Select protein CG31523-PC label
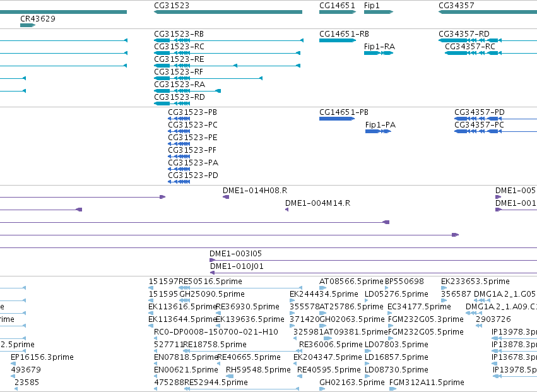 pos(193,125)
